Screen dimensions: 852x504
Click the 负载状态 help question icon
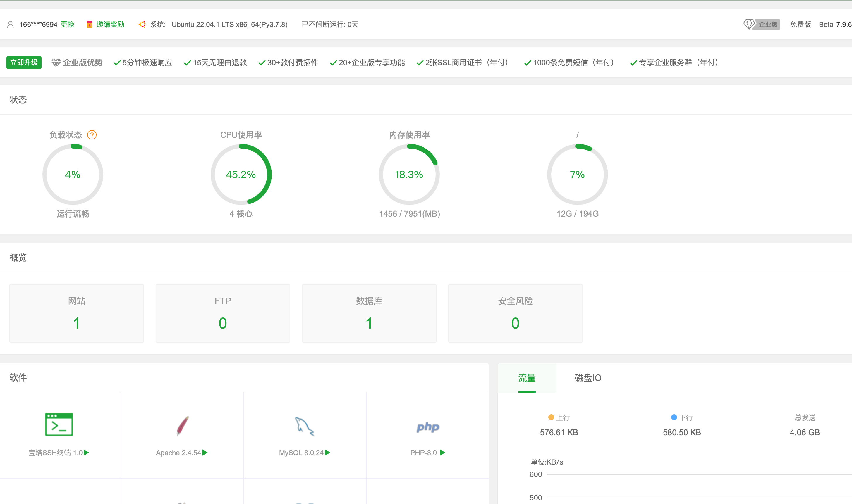click(x=92, y=135)
